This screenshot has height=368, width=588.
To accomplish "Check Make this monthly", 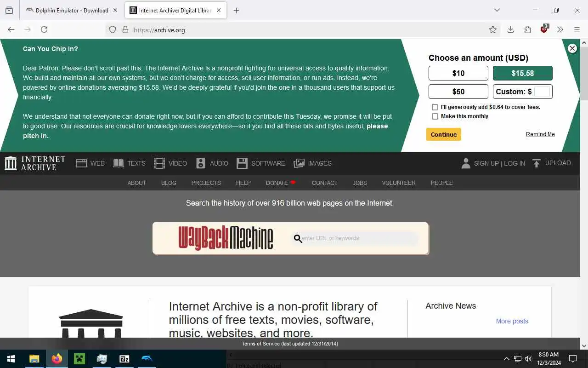I will [435, 116].
